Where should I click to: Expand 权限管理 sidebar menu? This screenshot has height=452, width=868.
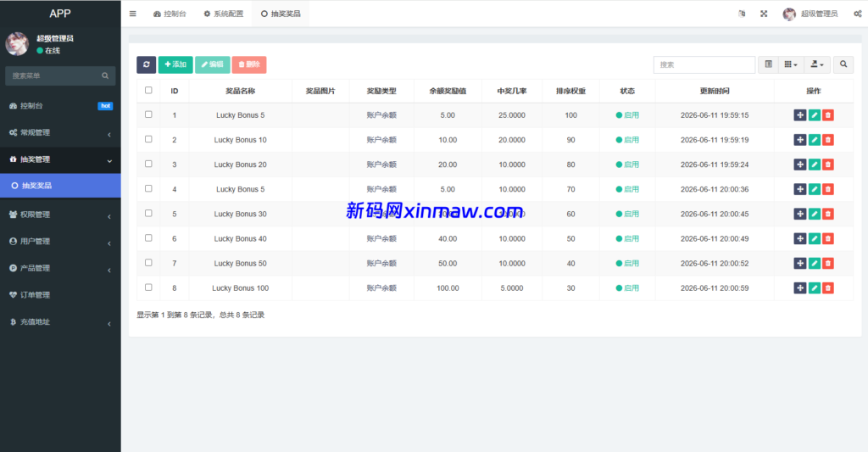click(60, 215)
